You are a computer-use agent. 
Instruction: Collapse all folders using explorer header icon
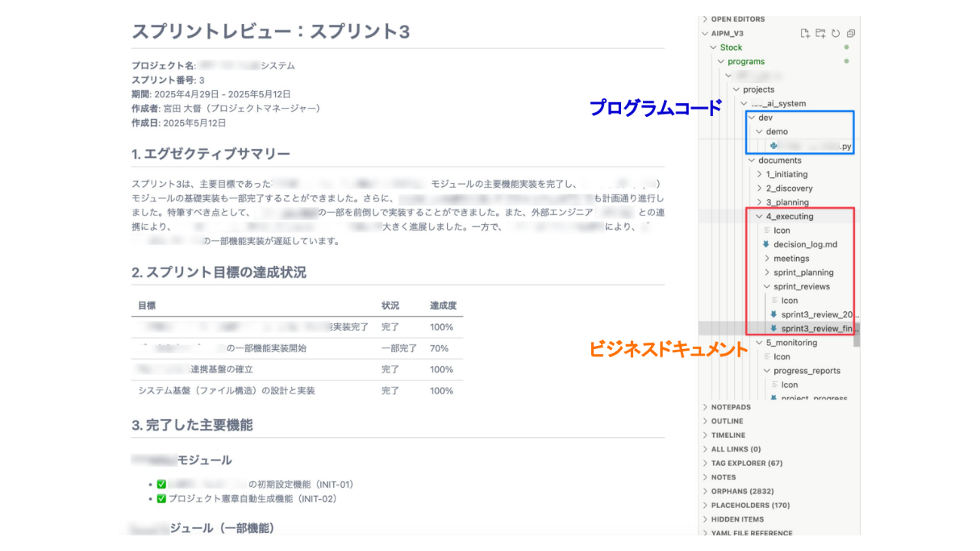[x=851, y=33]
